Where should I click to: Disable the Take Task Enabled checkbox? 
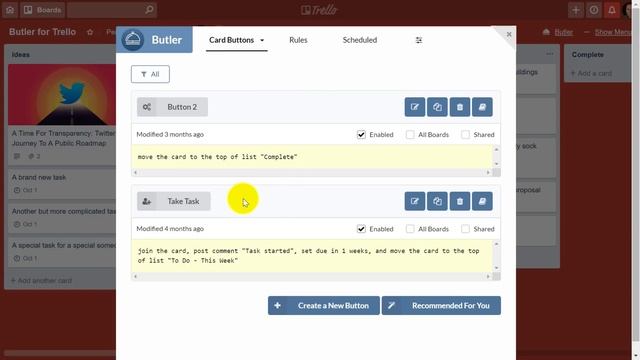(361, 229)
